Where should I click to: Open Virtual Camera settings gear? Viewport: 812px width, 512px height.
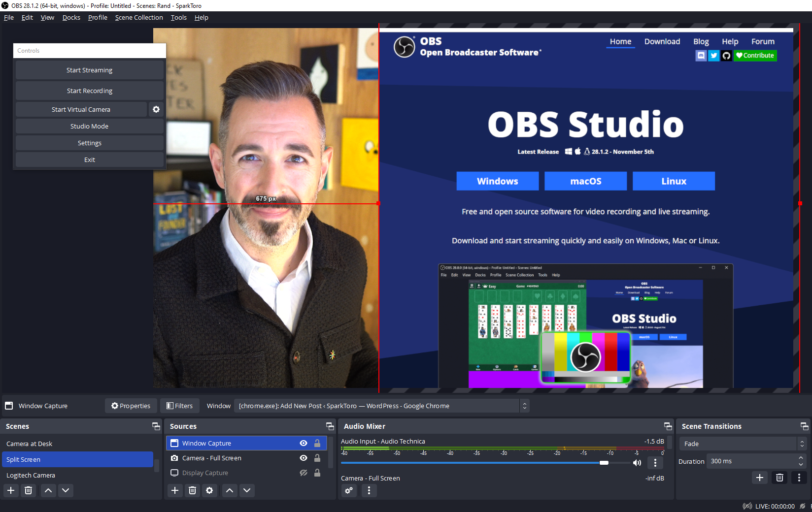(156, 109)
